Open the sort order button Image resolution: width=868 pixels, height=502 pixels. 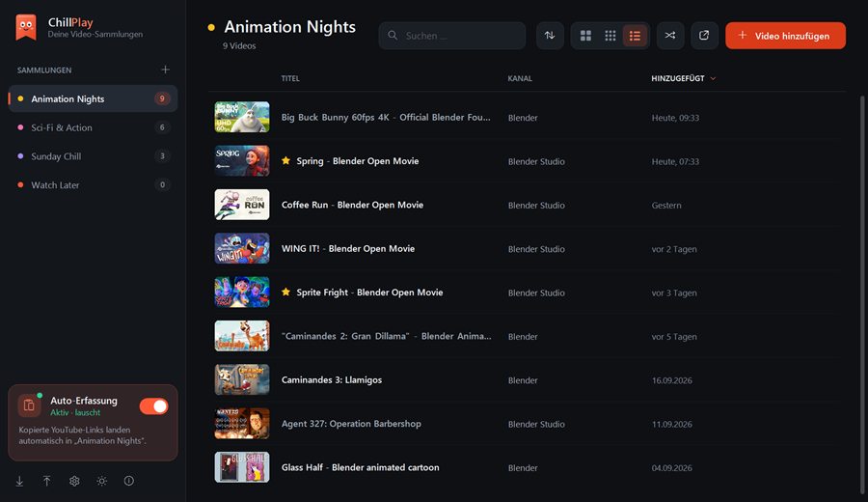point(550,36)
